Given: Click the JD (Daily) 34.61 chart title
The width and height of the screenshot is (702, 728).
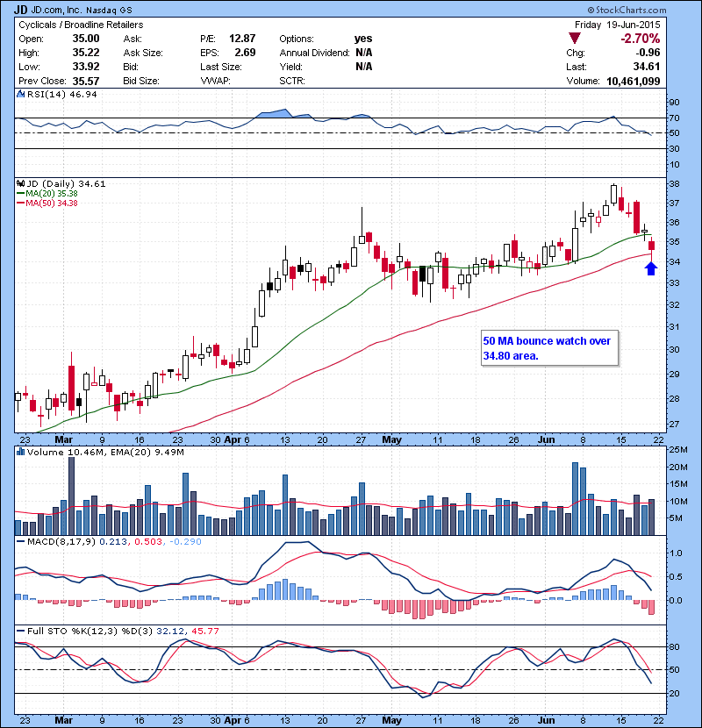Looking at the screenshot, I should [66, 184].
